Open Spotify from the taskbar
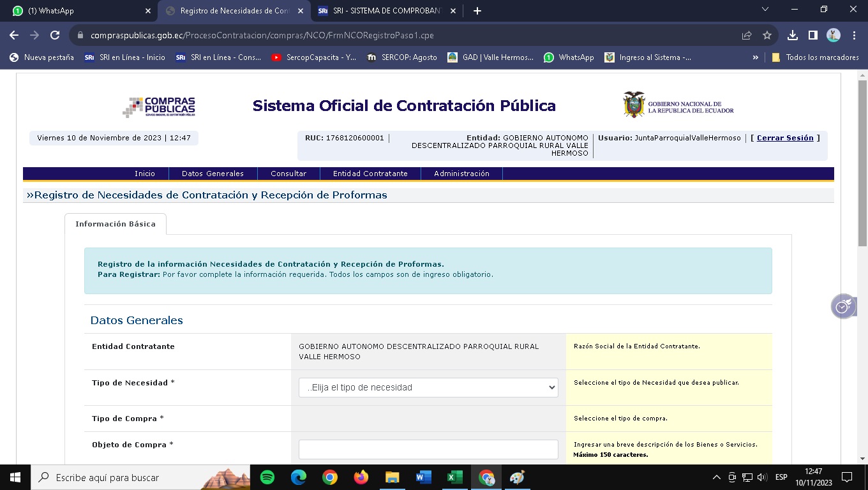 point(267,477)
